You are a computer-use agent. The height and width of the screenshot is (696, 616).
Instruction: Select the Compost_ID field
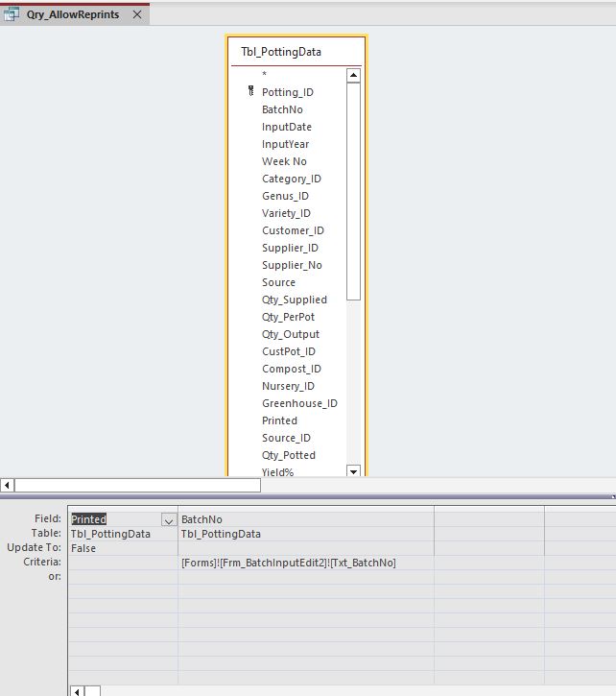(x=292, y=370)
